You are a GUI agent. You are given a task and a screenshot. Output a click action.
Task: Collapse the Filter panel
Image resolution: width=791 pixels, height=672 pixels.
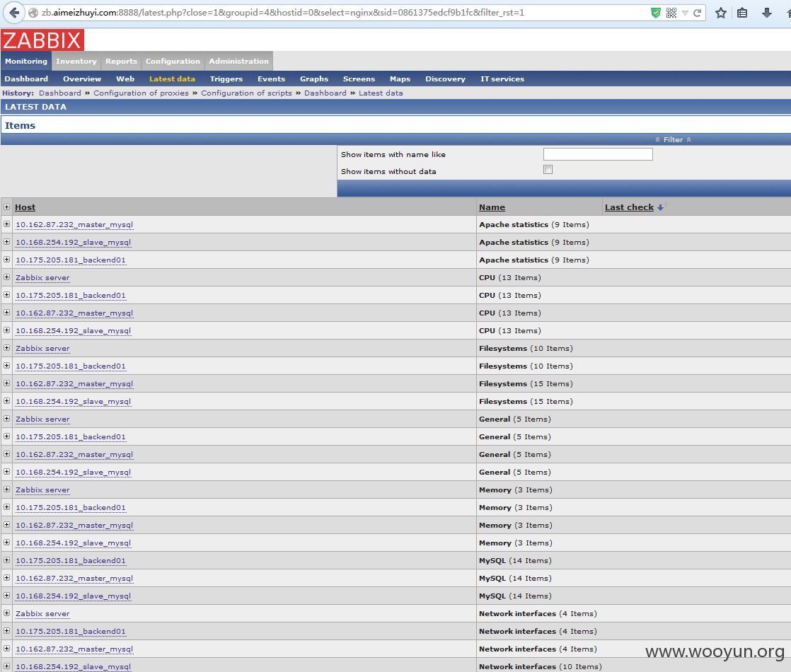click(x=673, y=140)
